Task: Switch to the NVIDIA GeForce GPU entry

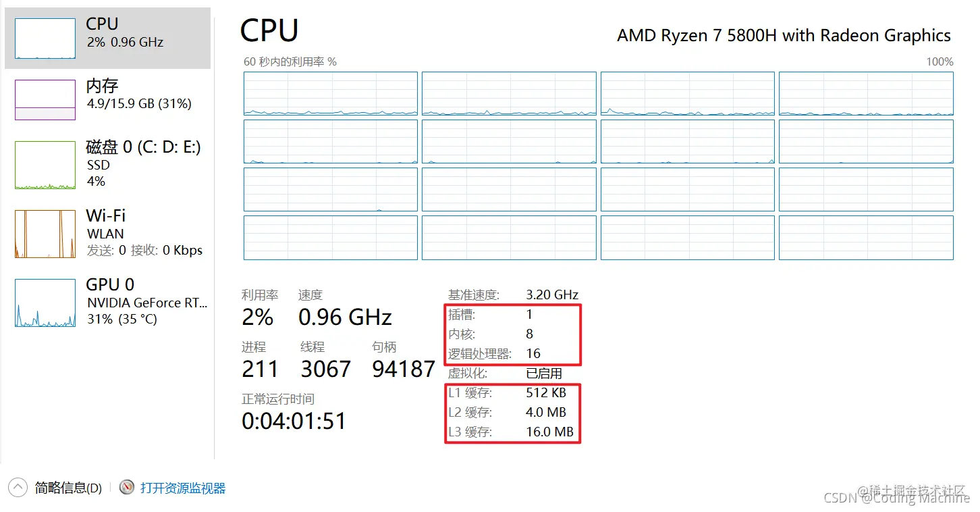Action: (x=146, y=302)
